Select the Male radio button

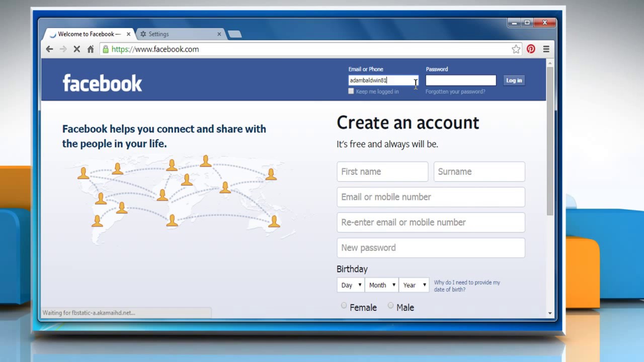(x=390, y=305)
